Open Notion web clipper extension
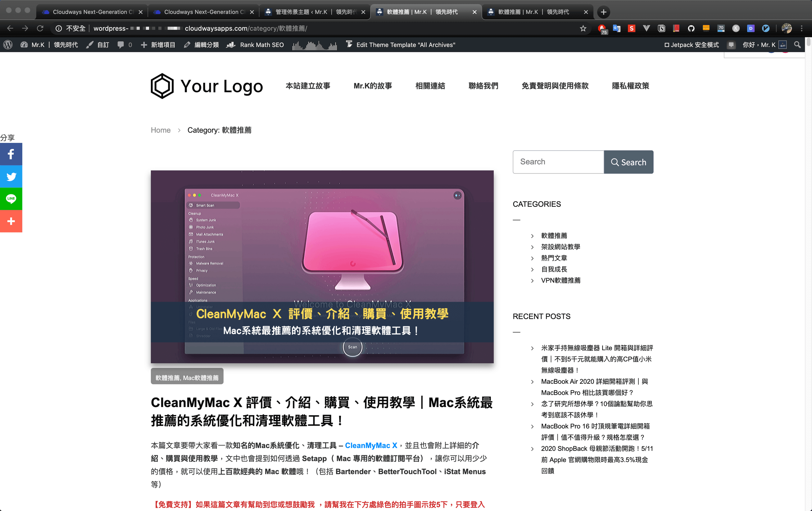 pos(661,28)
